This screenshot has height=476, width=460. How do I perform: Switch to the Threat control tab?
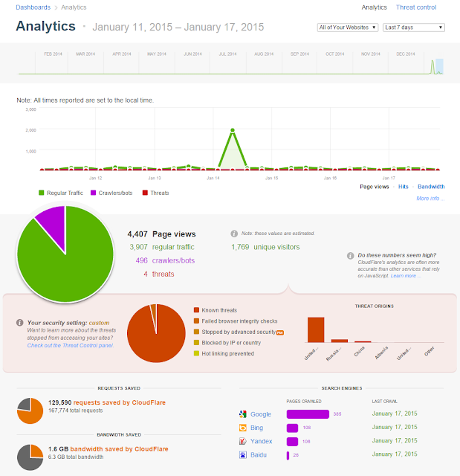click(416, 7)
